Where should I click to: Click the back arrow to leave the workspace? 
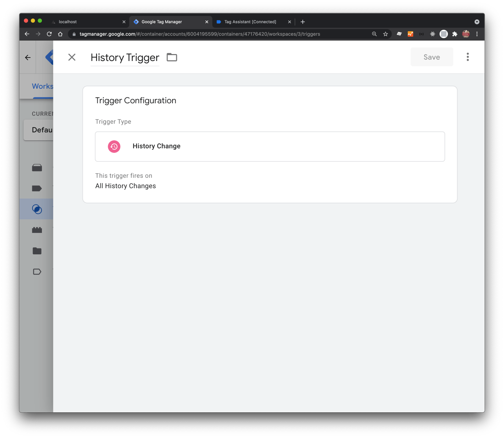tap(27, 57)
